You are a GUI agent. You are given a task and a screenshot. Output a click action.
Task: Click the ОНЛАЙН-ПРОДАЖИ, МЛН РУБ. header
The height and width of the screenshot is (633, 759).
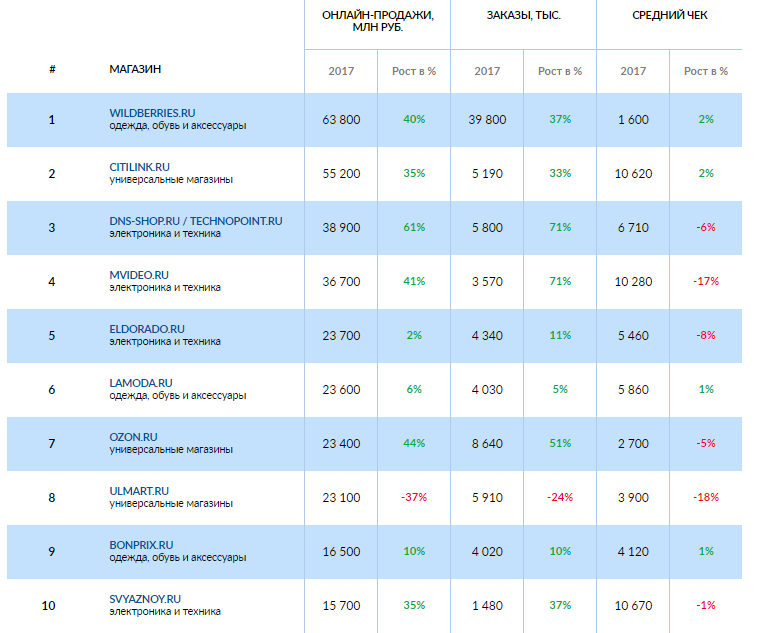377,22
